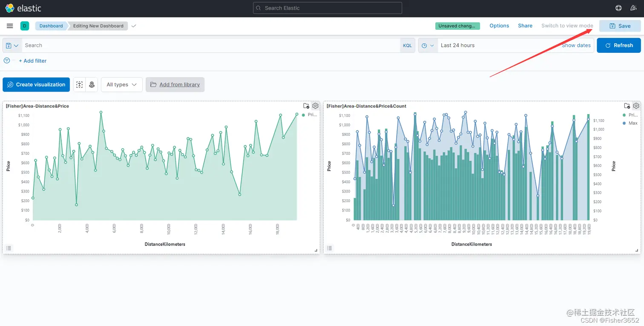Open the help lifebuoy icon

618,8
